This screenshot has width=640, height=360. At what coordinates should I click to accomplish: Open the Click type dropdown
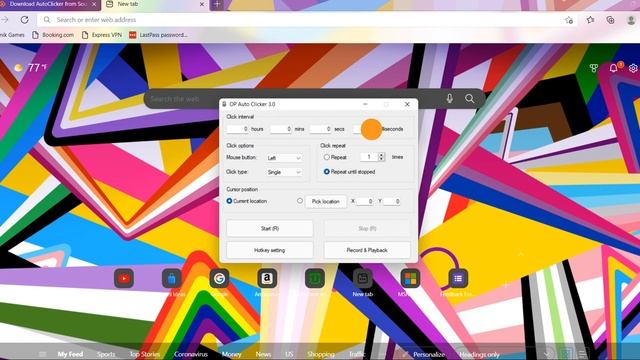284,172
